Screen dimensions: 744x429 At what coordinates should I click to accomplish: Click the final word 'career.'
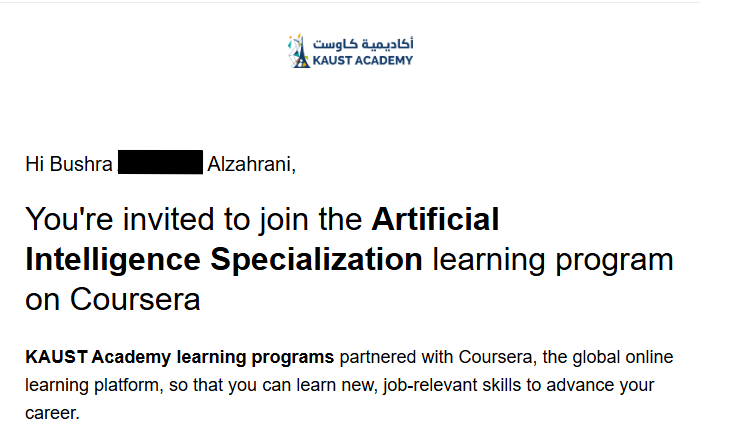52,413
